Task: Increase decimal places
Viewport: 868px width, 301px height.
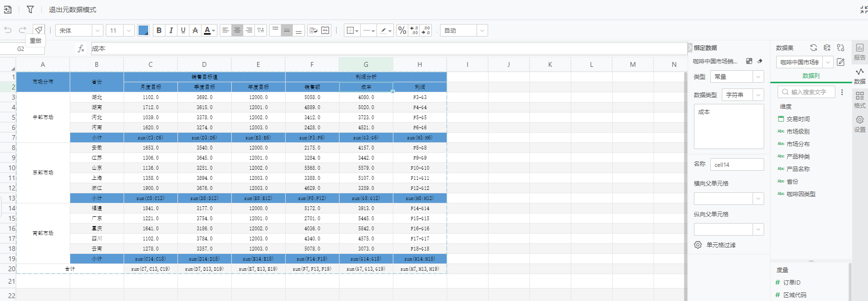Action: pyautogui.click(x=414, y=30)
